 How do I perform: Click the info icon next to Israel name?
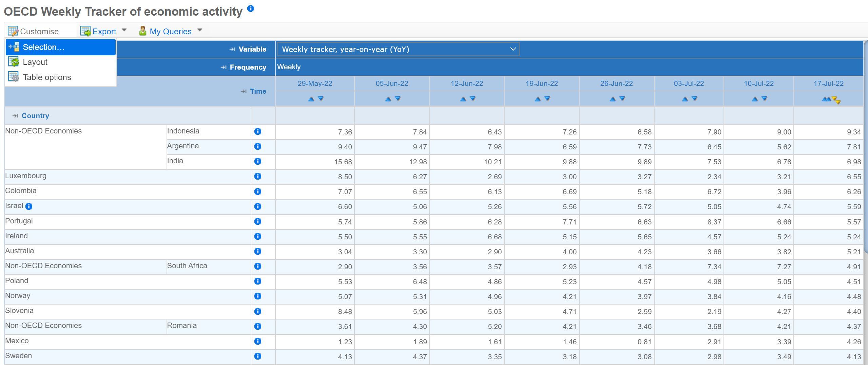tap(29, 206)
